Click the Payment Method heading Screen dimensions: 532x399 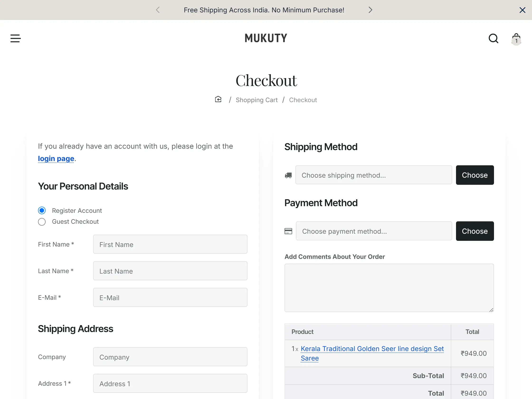click(x=321, y=203)
